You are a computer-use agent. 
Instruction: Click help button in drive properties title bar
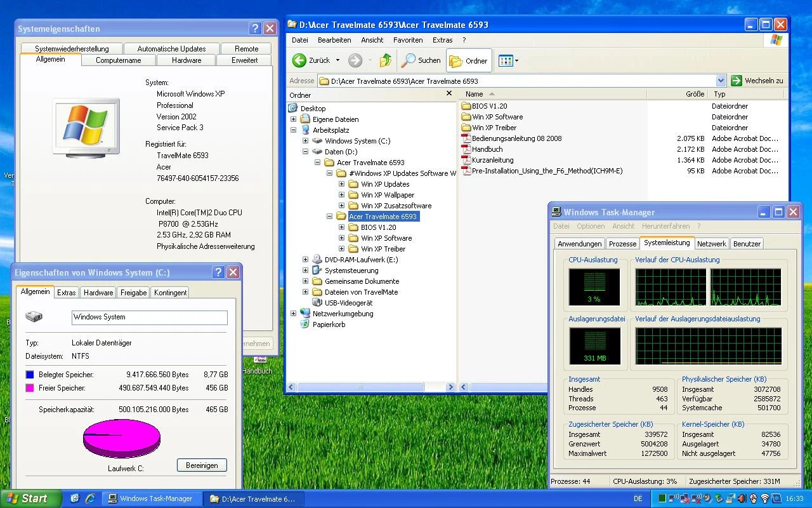[218, 272]
